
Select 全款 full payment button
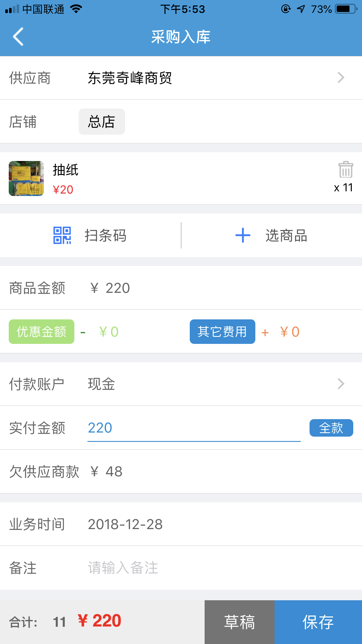[331, 428]
